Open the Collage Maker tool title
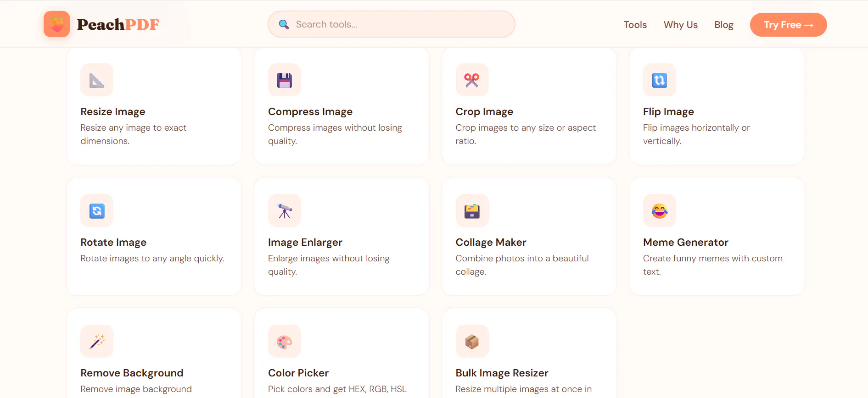The width and height of the screenshot is (868, 398). (491, 243)
